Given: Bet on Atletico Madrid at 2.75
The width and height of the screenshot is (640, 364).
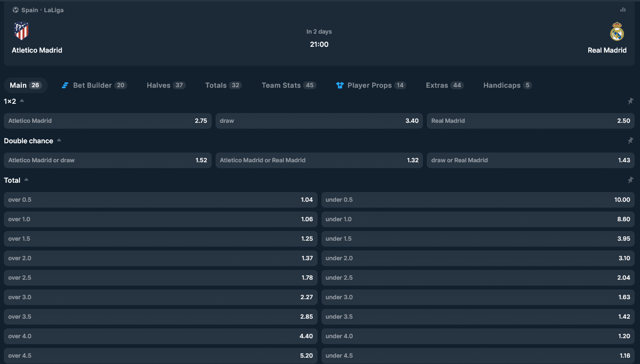Looking at the screenshot, I should (x=108, y=121).
